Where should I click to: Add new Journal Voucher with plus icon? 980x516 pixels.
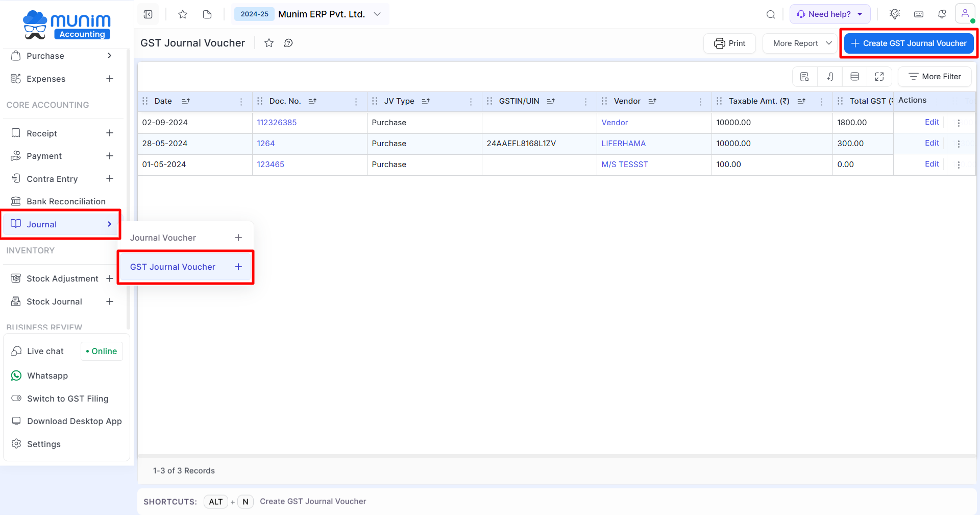point(238,238)
